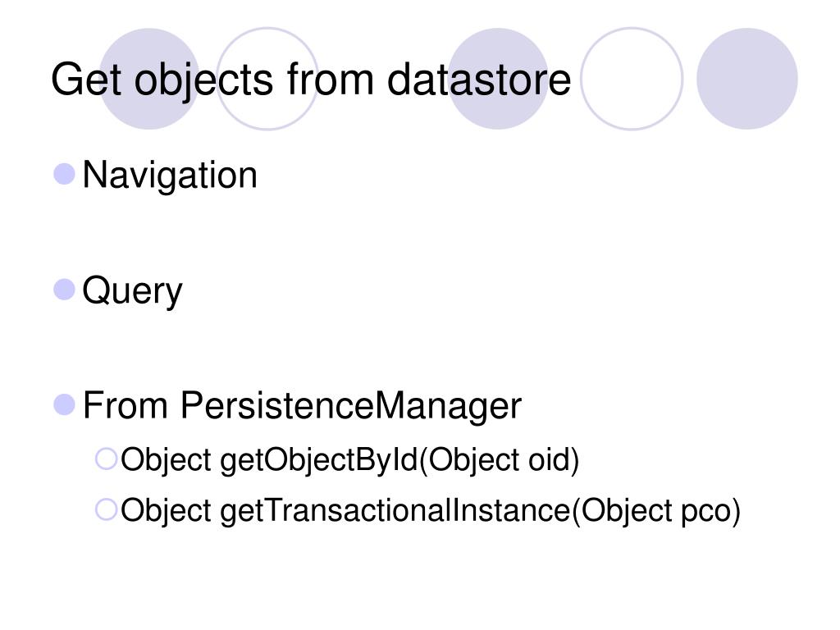Click the filled bullet beside Query
This screenshot has width=840, height=630.
pyautogui.click(x=64, y=290)
